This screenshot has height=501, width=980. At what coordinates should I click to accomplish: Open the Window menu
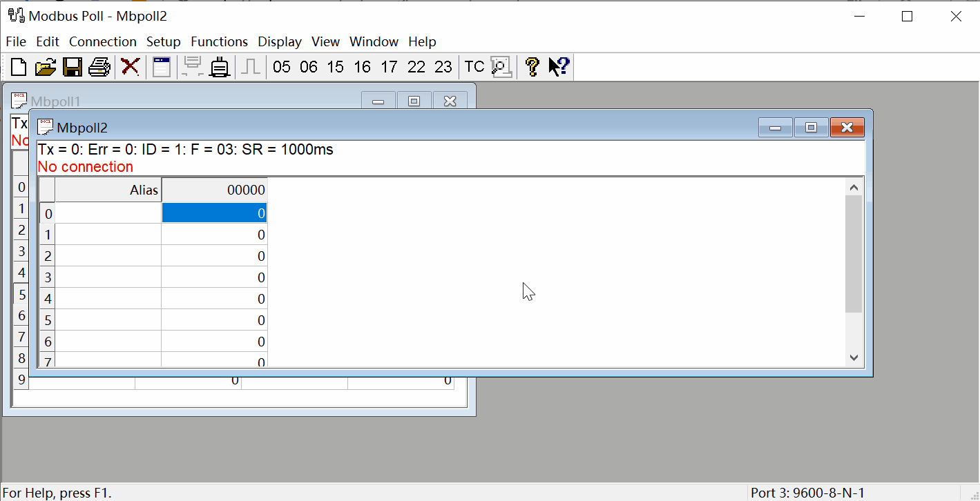coord(374,41)
